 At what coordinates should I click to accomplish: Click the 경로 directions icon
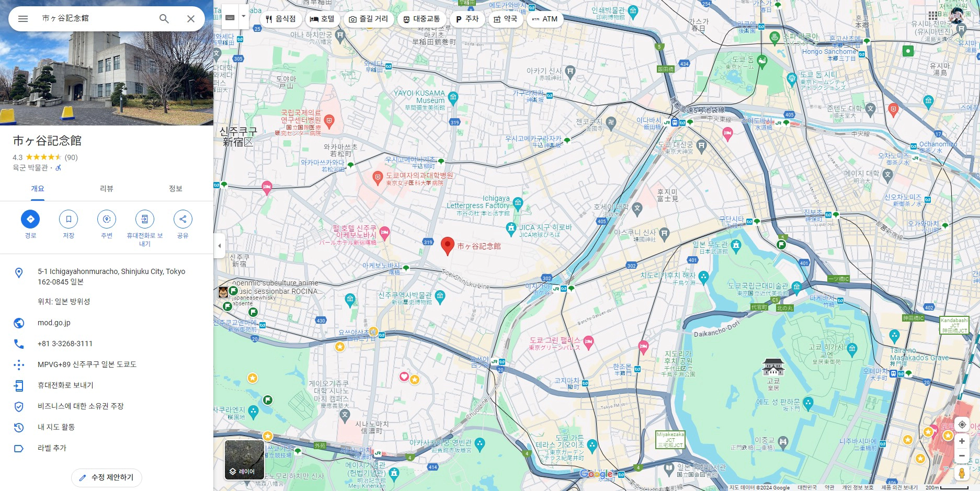click(30, 219)
